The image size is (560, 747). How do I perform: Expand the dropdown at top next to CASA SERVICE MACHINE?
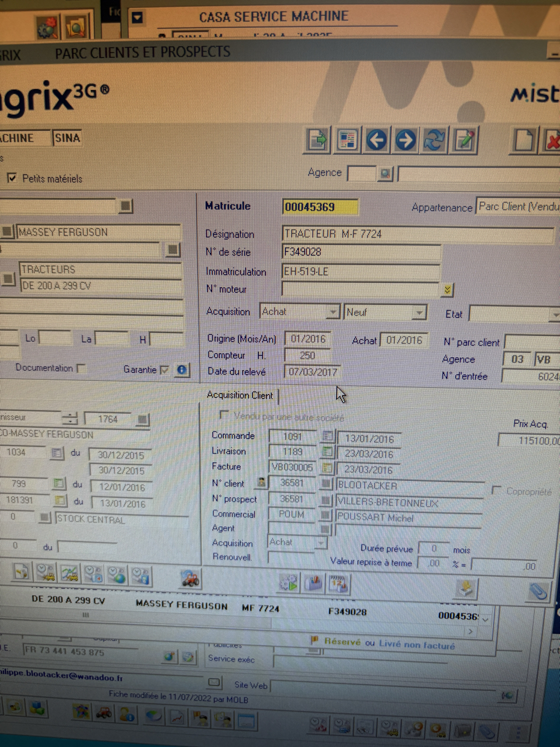point(137,17)
